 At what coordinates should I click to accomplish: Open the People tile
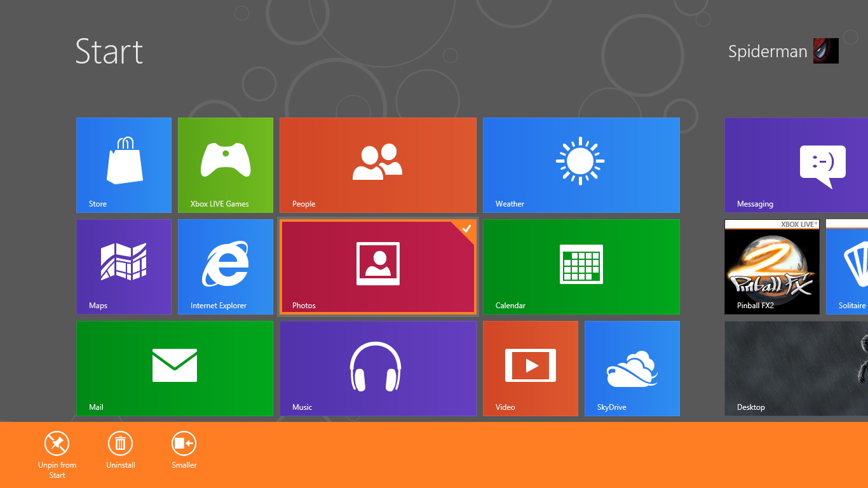coord(378,165)
